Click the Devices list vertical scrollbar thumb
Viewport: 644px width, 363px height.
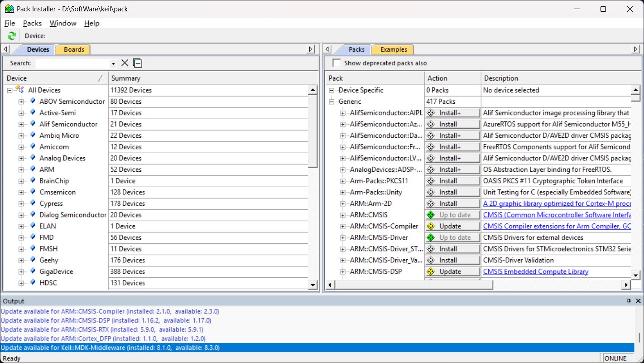[x=313, y=131]
